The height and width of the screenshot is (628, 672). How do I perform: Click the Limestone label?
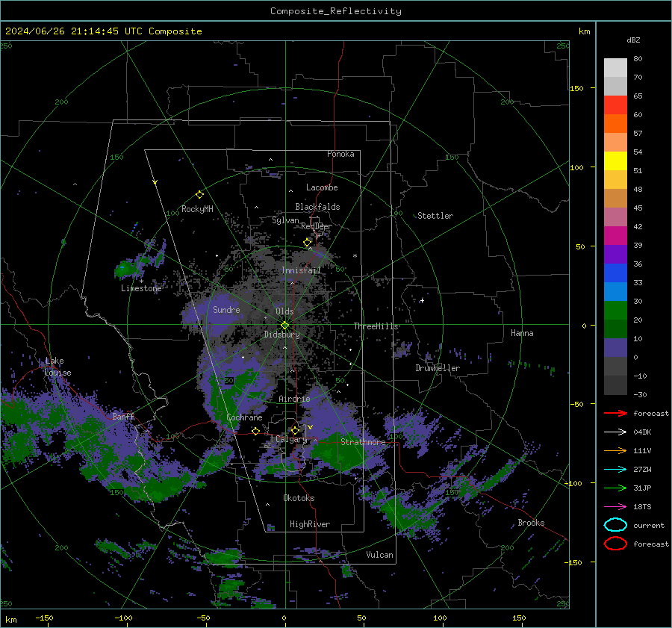[141, 288]
